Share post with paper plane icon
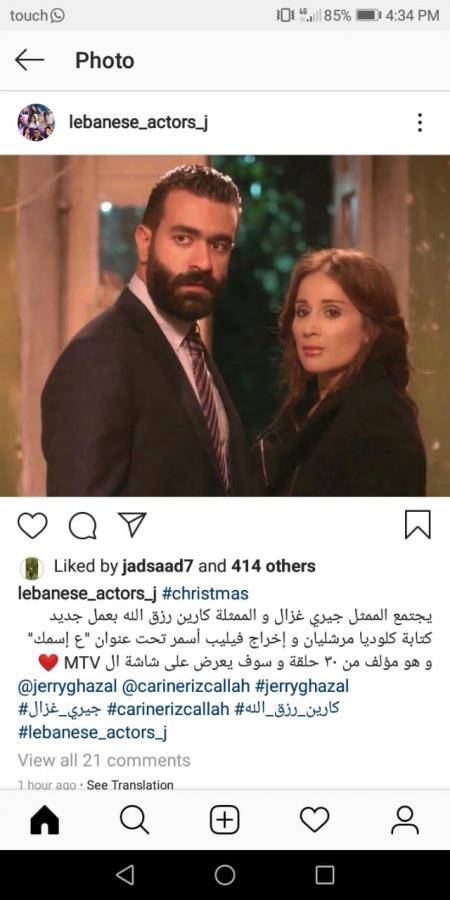 pos(132,524)
